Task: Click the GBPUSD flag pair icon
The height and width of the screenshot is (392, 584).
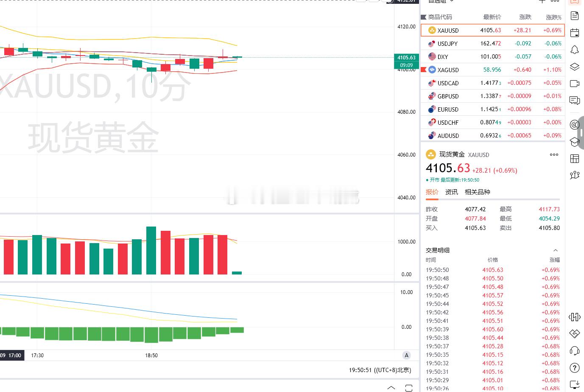Action: [x=432, y=96]
